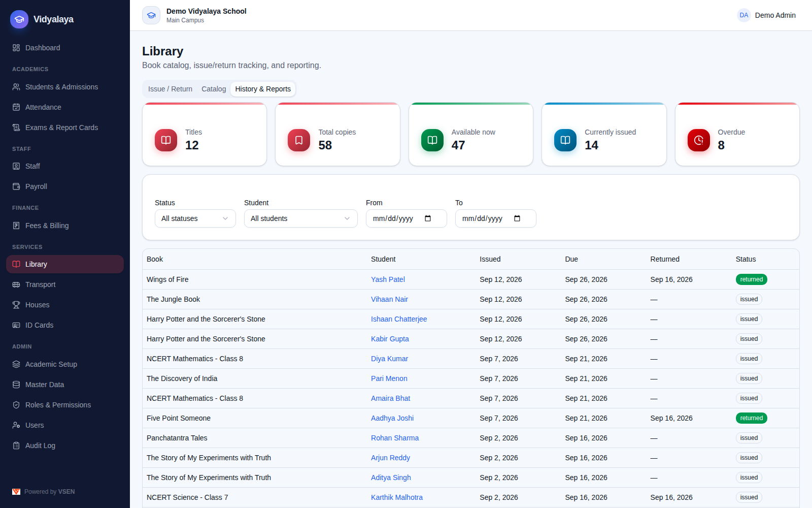The height and width of the screenshot is (508, 812).
Task: Click the Fees & Billing icon
Action: (x=16, y=226)
